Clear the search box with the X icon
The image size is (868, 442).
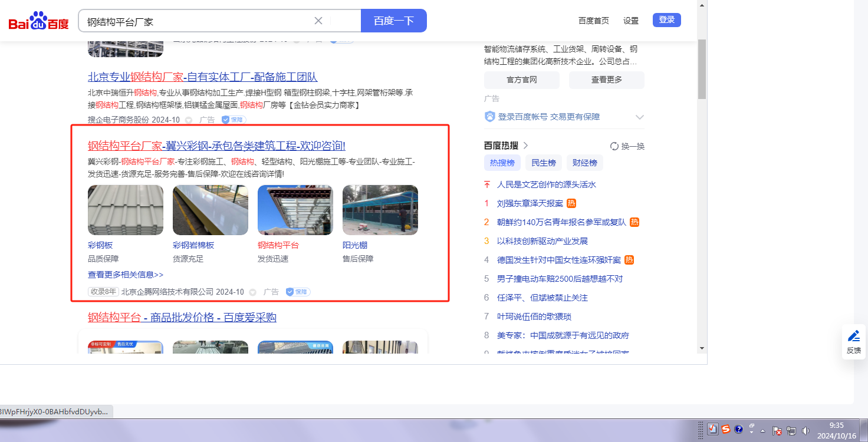(x=318, y=21)
